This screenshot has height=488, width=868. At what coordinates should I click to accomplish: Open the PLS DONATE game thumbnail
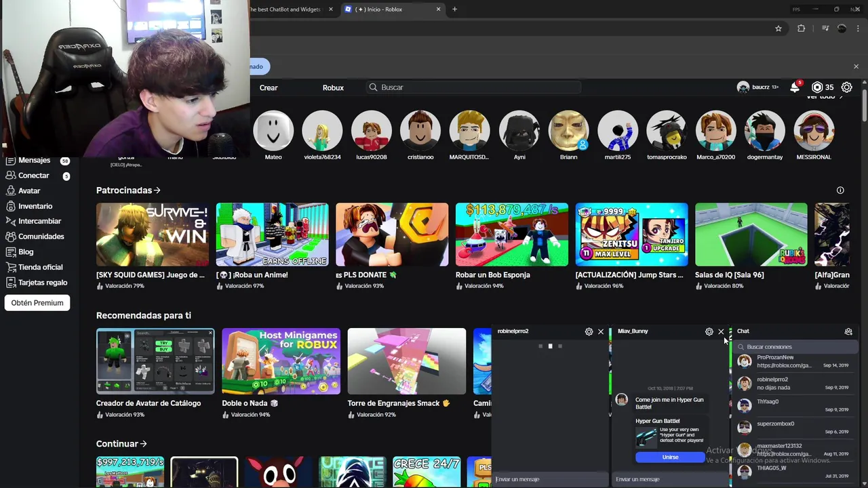pos(392,235)
